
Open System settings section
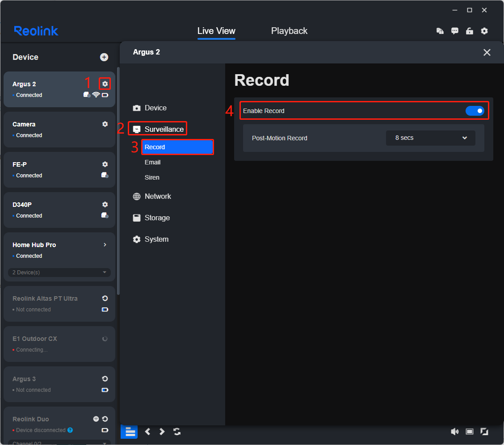[151, 239]
